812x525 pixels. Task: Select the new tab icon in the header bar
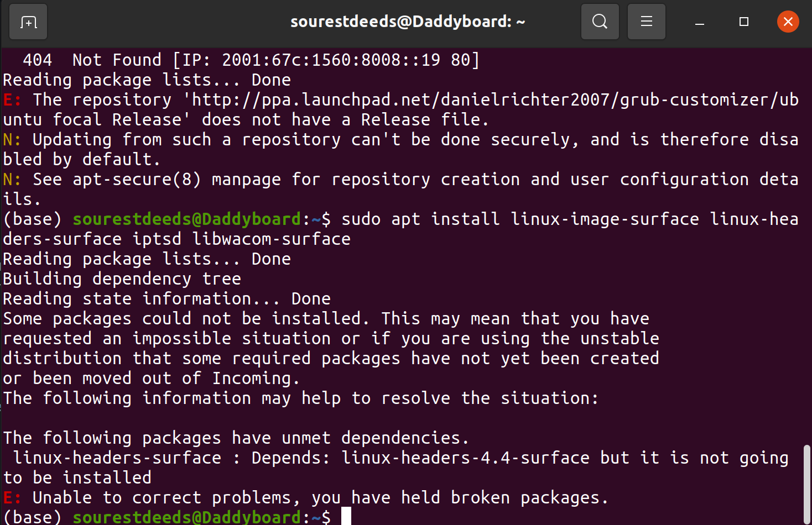28,22
